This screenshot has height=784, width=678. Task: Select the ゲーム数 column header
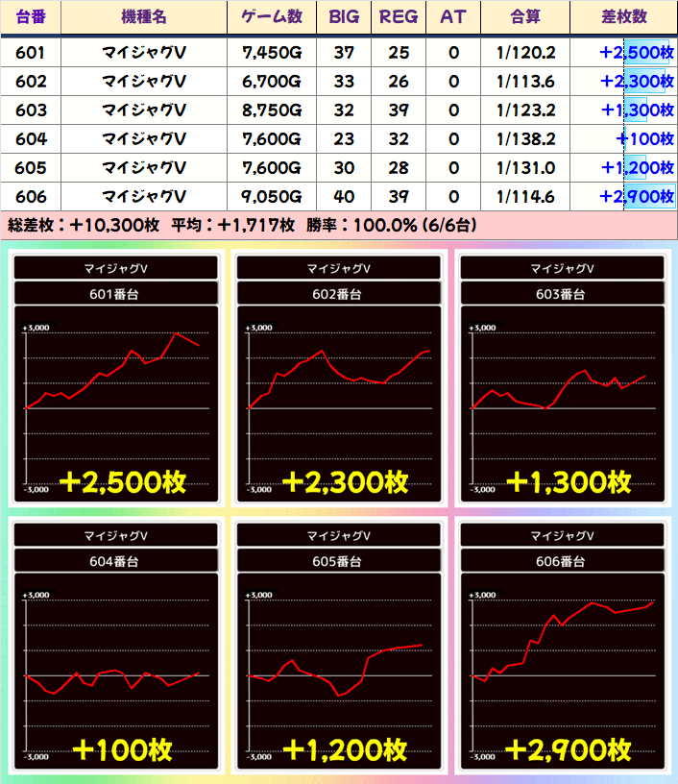[x=272, y=17]
